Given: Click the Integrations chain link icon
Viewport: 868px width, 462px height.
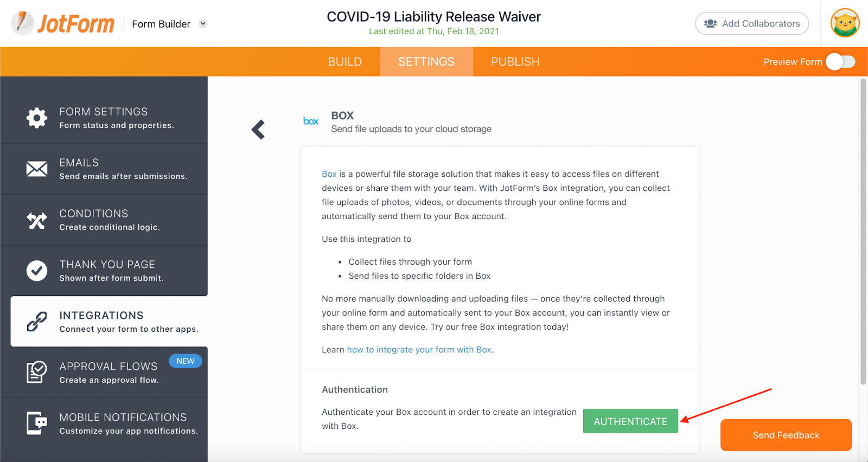Looking at the screenshot, I should click(37, 322).
